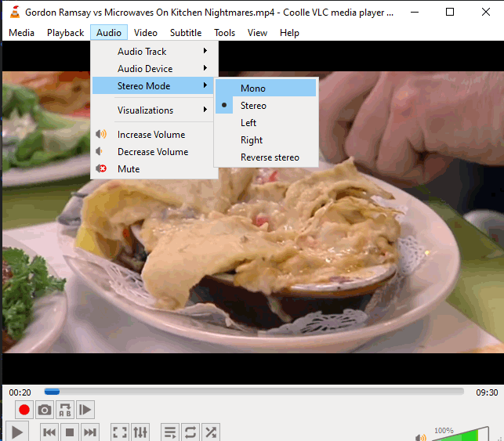Screen dimensions: 504x441
Task: Toggle the loop/repeat button
Action: point(190,432)
